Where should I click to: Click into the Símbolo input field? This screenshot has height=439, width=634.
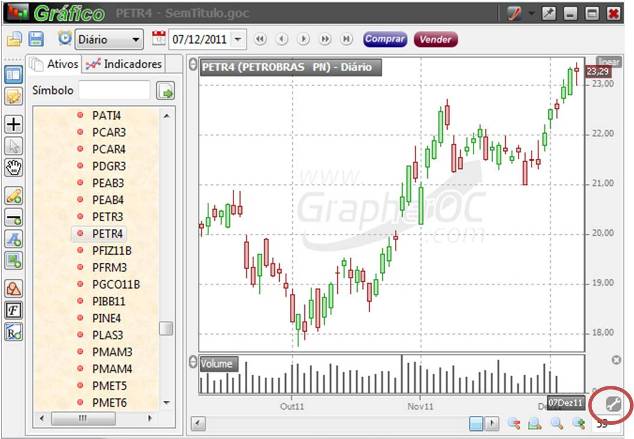pyautogui.click(x=114, y=90)
